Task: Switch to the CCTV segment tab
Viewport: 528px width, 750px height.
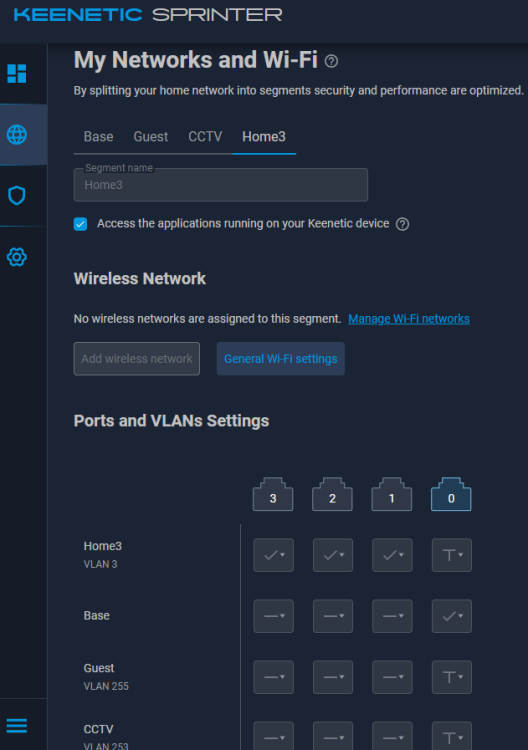Action: pos(205,137)
